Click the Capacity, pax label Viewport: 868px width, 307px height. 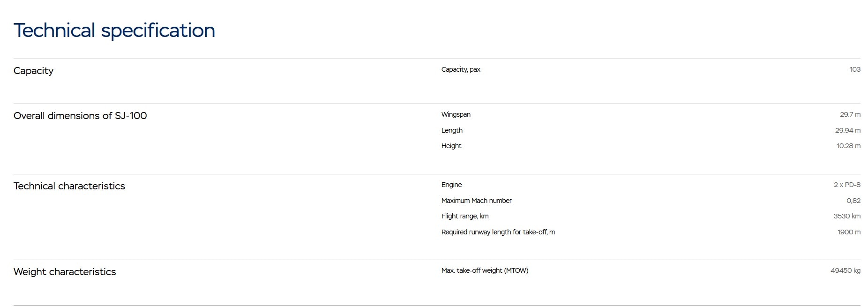460,69
